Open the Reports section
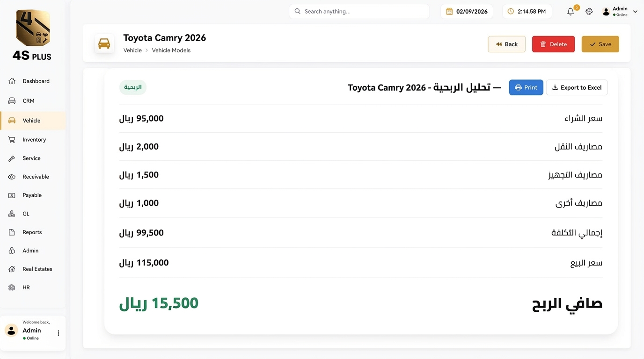The height and width of the screenshot is (359, 644). point(33,232)
